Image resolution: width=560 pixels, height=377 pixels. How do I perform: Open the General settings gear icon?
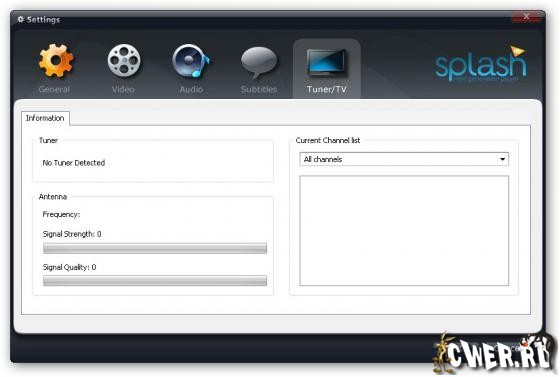[x=56, y=61]
